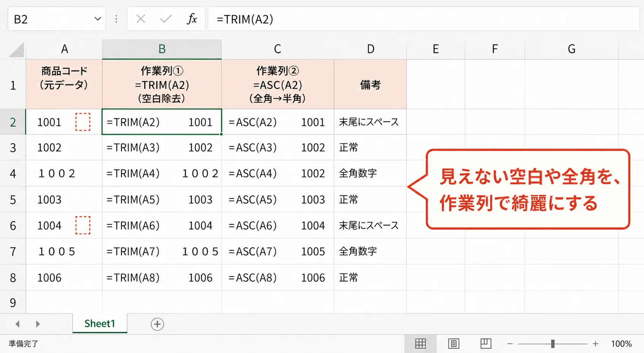
Task: Select row 6 header
Action: click(13, 225)
